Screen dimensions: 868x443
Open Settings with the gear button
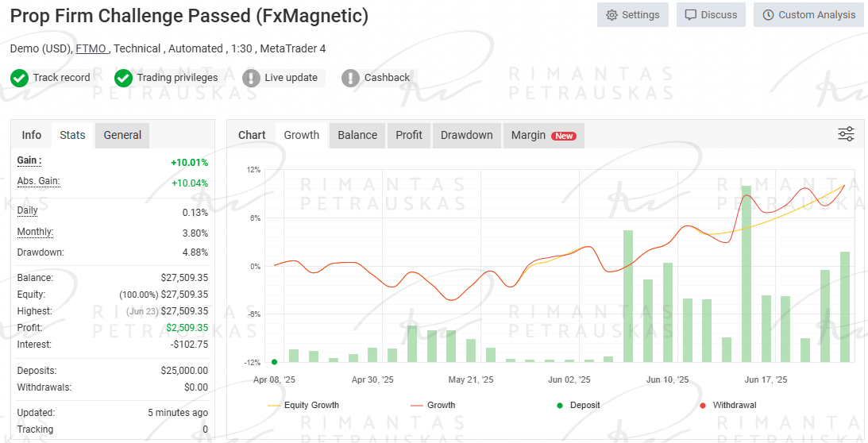[632, 15]
